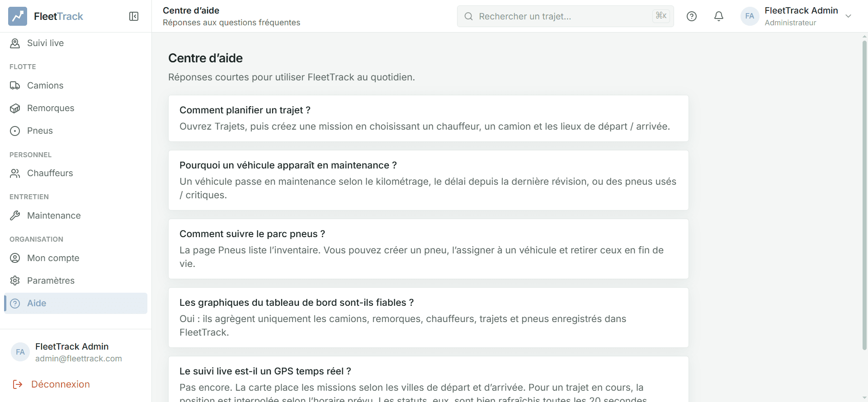Click the FA avatar in the header
The height and width of the screenshot is (402, 868).
pyautogui.click(x=750, y=16)
